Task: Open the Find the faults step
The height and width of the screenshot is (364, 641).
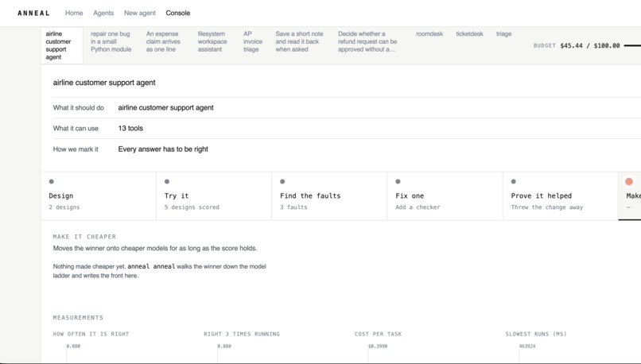Action: 329,196
